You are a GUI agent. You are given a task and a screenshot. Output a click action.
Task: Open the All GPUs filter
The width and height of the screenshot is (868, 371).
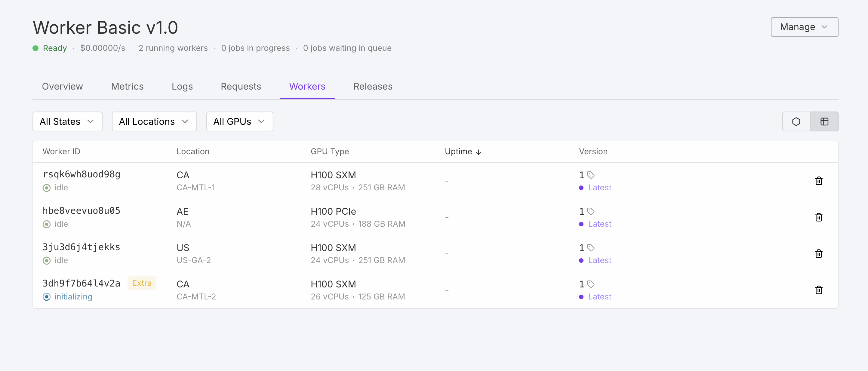point(239,121)
